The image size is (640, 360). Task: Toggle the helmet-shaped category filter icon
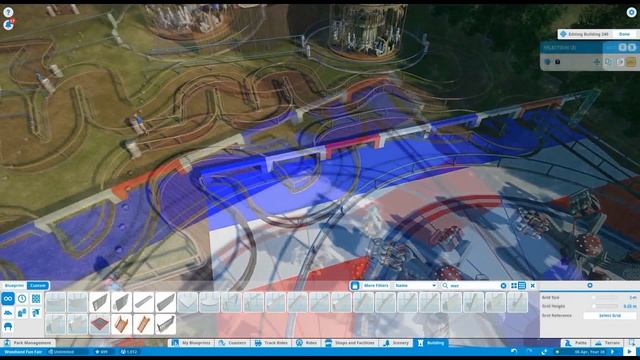[x=8, y=327]
